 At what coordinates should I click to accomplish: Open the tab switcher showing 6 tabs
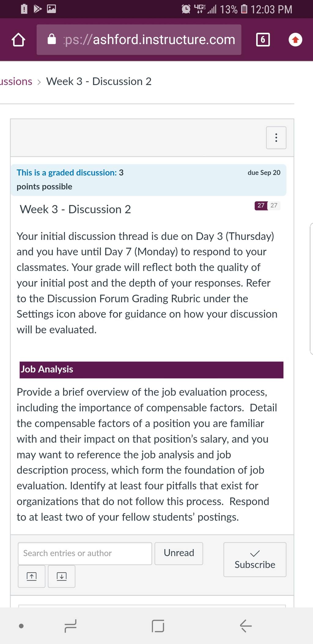(263, 40)
